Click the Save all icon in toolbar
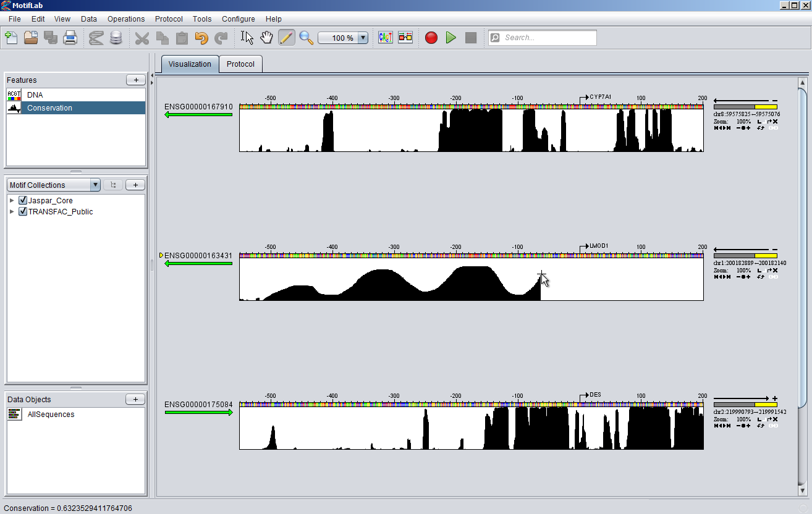The height and width of the screenshot is (514, 812). pyautogui.click(x=51, y=38)
